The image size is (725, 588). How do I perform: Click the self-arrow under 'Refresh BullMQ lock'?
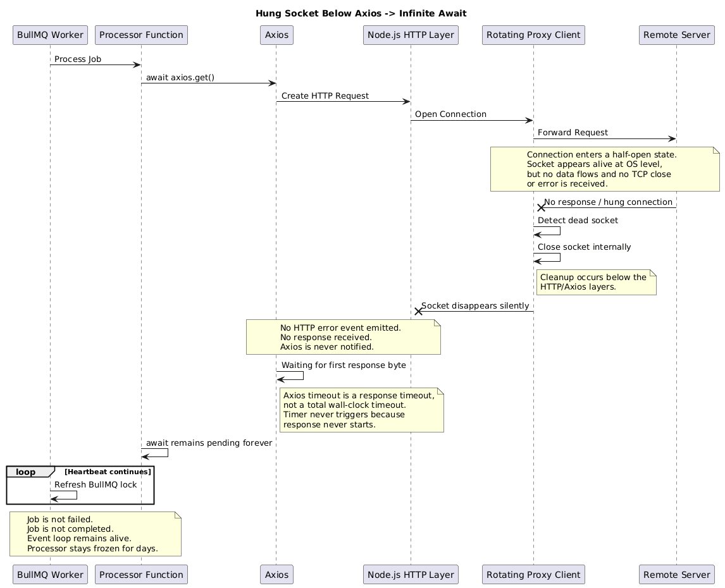pos(64,495)
